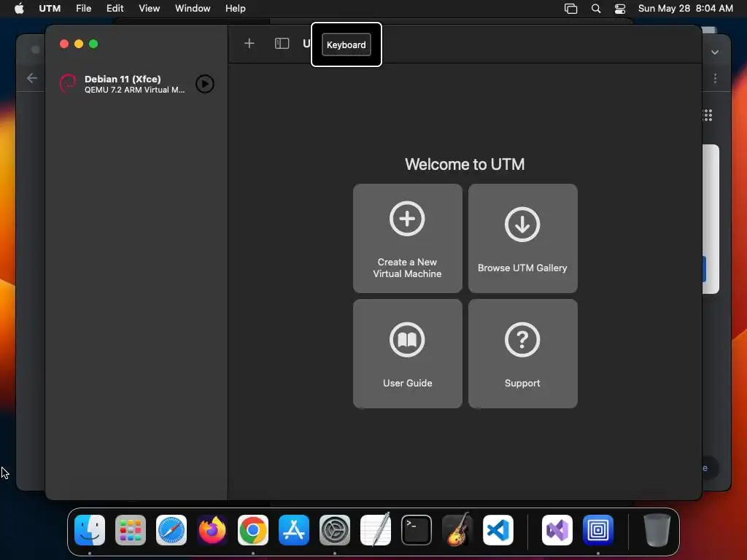Select Debian 11 (Xfce) in sidebar
The image size is (747, 560).
click(136, 84)
